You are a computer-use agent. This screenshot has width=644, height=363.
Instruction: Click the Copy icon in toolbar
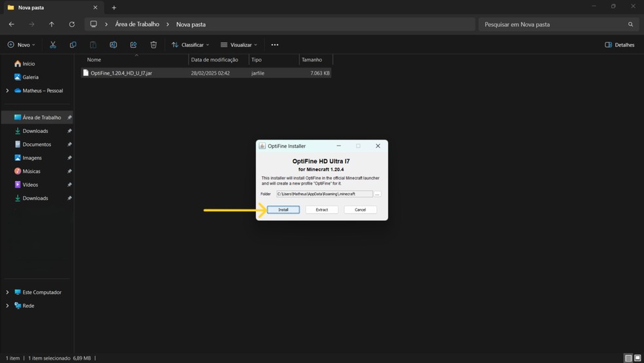73,45
